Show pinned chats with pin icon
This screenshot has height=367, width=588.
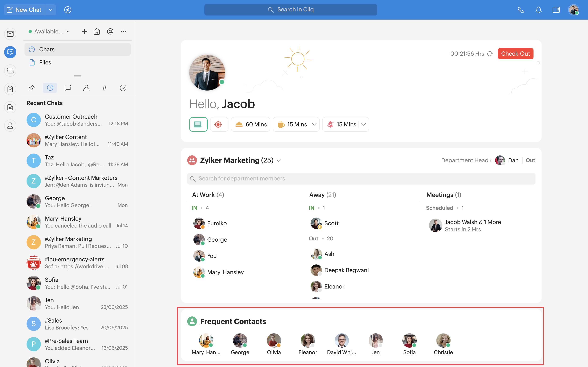(x=32, y=88)
